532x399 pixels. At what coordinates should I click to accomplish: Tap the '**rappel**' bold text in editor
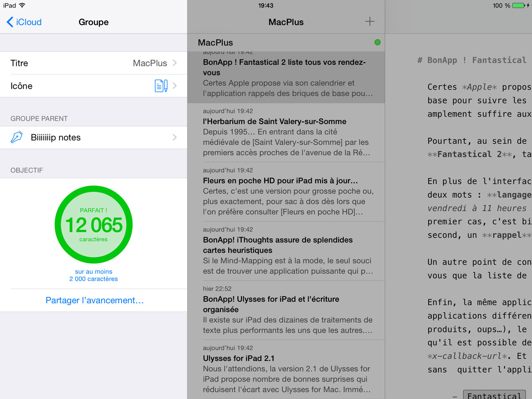[507, 235]
